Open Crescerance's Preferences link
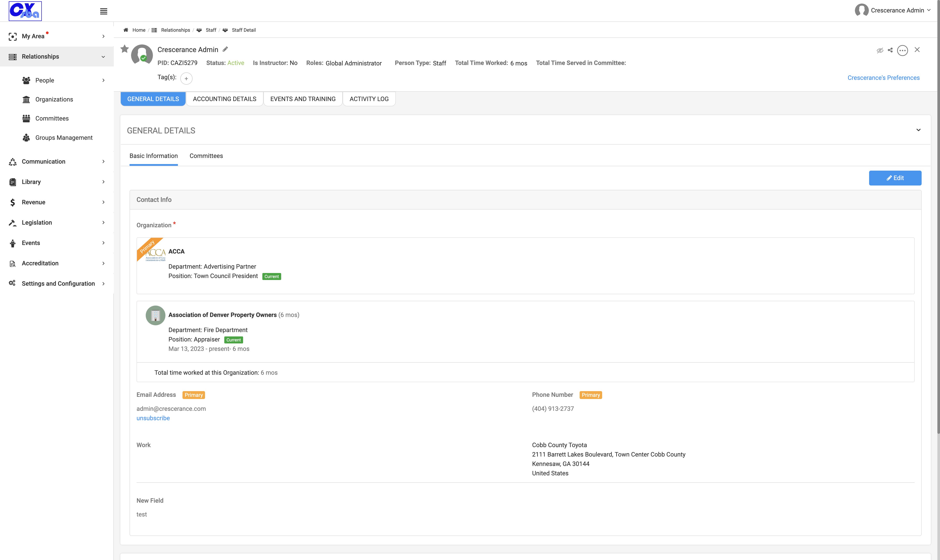Viewport: 940px width, 560px height. (x=883, y=78)
